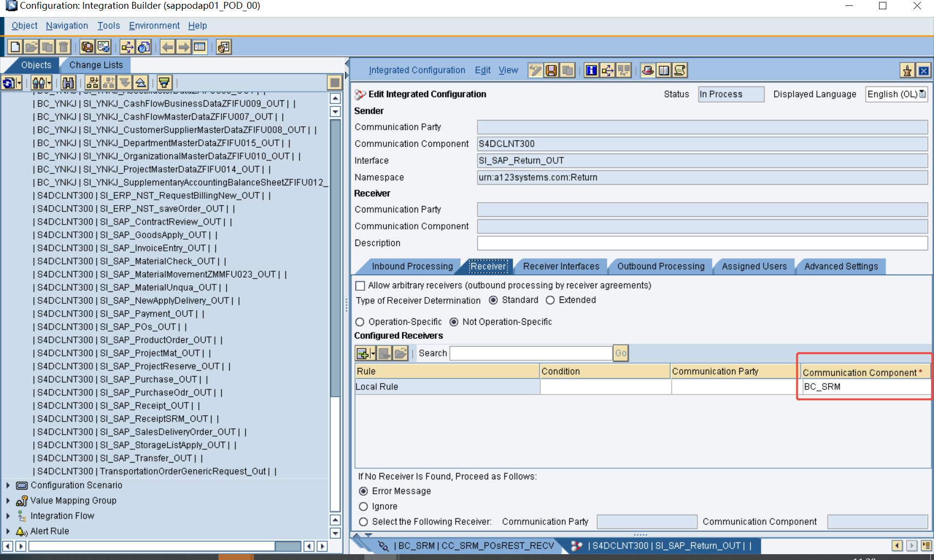Viewport: 934px width, 560px height.
Task: Click the two-people view icon in Objects panel
Action: [38, 83]
